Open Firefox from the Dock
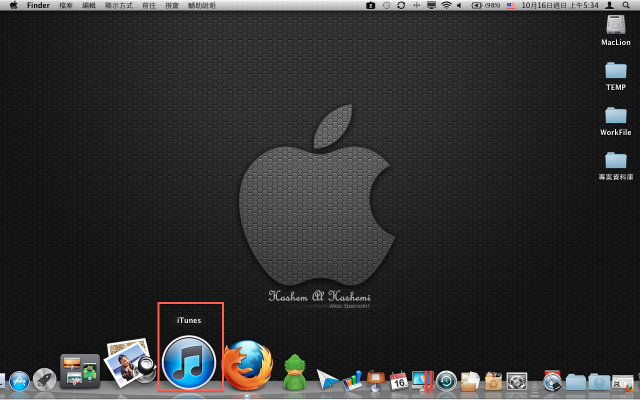The width and height of the screenshot is (640, 400). [x=248, y=365]
